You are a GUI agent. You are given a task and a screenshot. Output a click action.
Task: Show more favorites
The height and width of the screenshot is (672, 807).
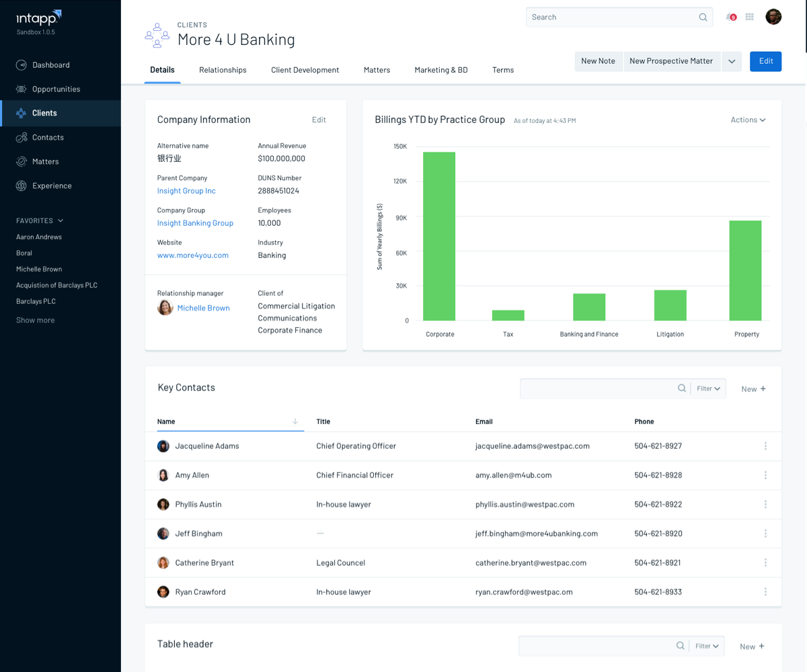(x=36, y=320)
